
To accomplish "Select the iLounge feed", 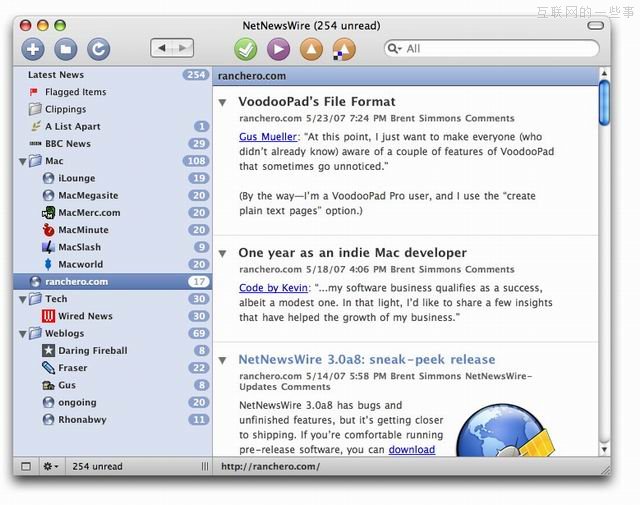I will pyautogui.click(x=76, y=178).
